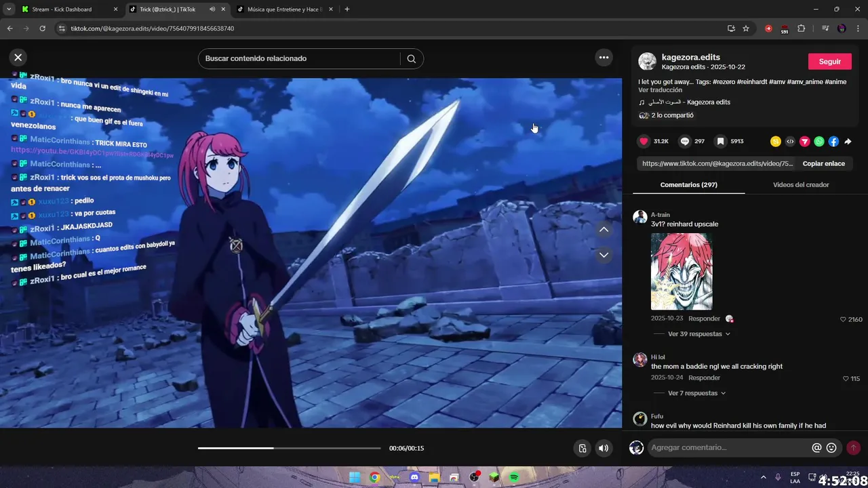Send to friends with pink paper-plane icon
This screenshot has width=868, height=488.
[x=804, y=142]
